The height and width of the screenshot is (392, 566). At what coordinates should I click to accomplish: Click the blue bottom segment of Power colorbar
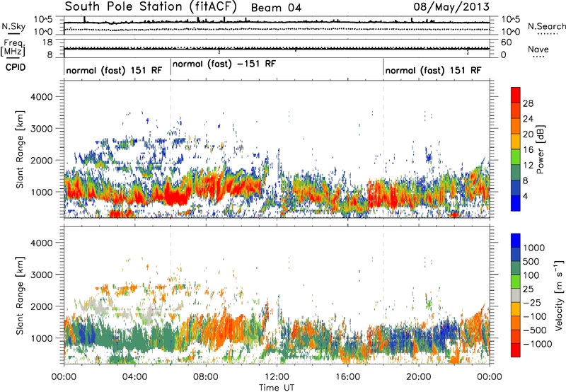point(516,203)
